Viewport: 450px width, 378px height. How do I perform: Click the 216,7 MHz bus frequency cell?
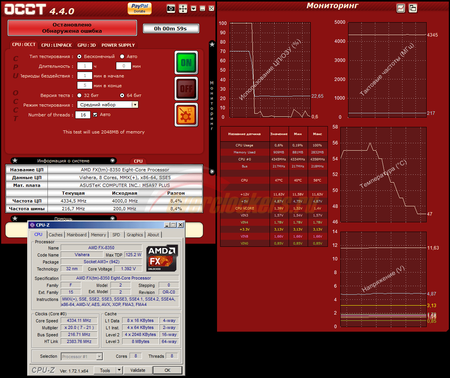pos(73,209)
